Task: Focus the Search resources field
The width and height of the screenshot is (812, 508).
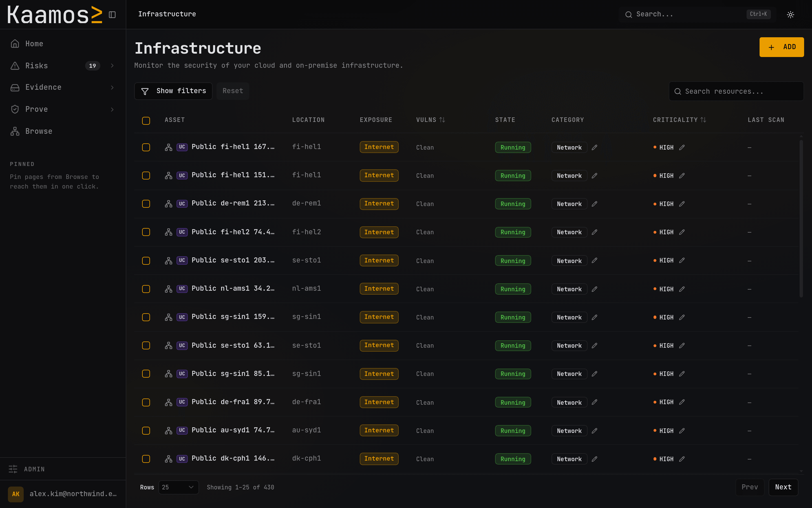Action: click(x=736, y=91)
